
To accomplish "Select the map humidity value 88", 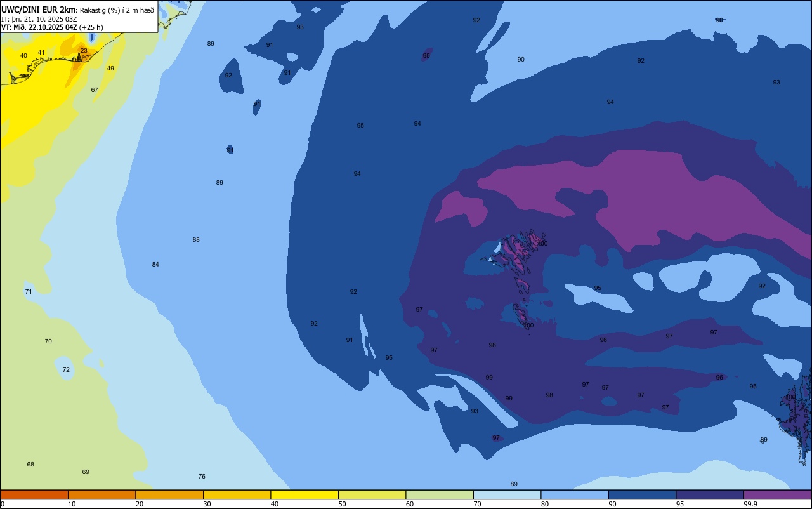I will 196,239.
